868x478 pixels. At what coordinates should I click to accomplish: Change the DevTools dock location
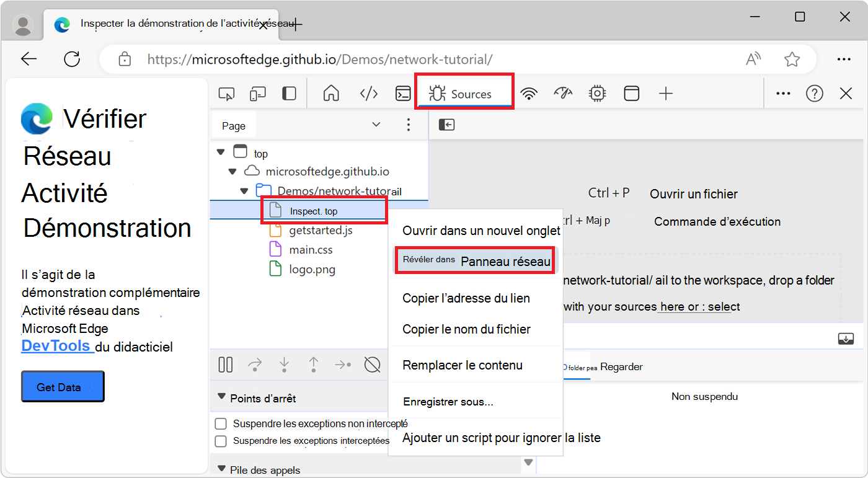click(x=288, y=93)
